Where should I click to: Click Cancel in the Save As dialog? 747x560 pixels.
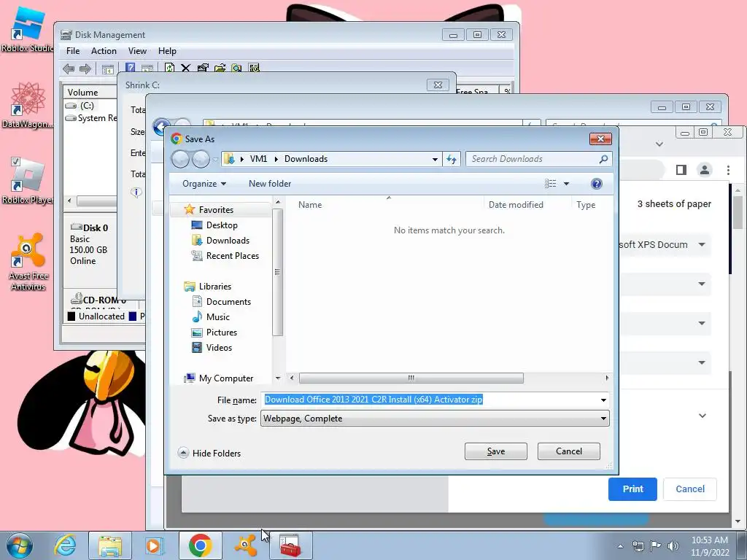pyautogui.click(x=569, y=451)
